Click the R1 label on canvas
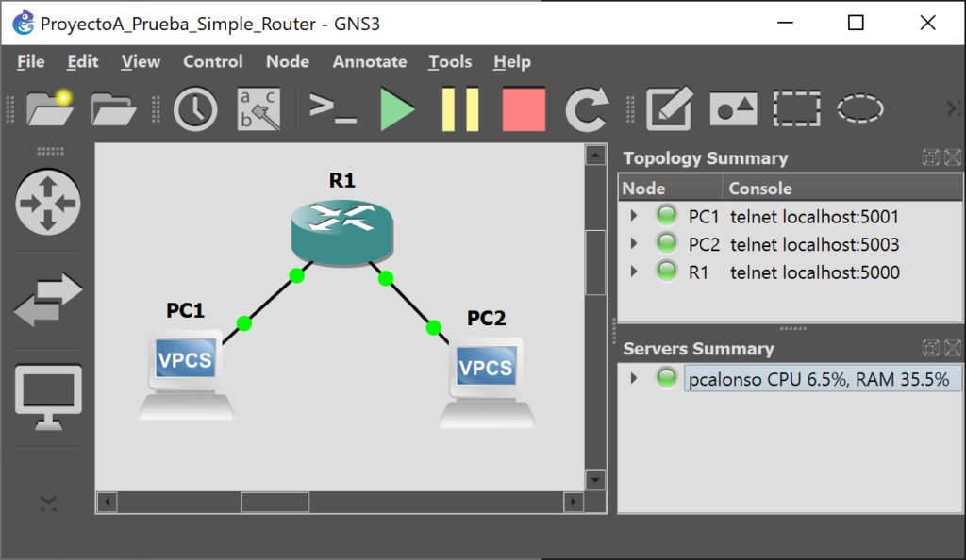Viewport: 966px width, 560px height. (x=341, y=180)
